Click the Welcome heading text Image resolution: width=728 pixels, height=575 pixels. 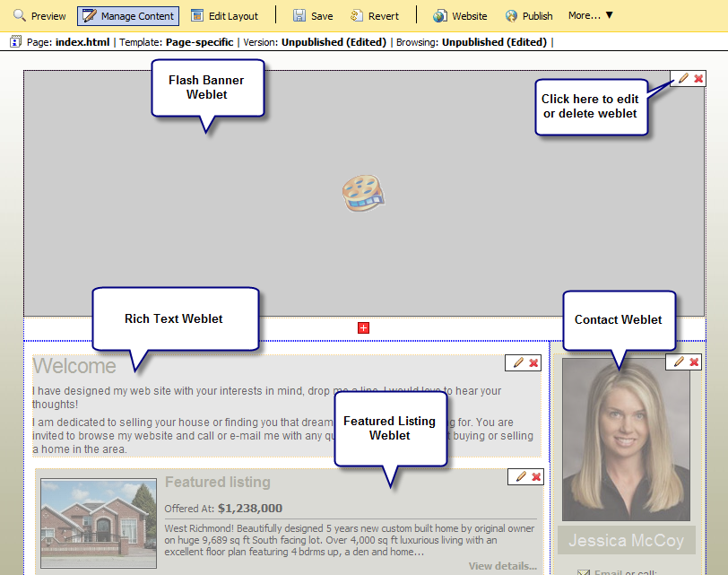pos(74,366)
